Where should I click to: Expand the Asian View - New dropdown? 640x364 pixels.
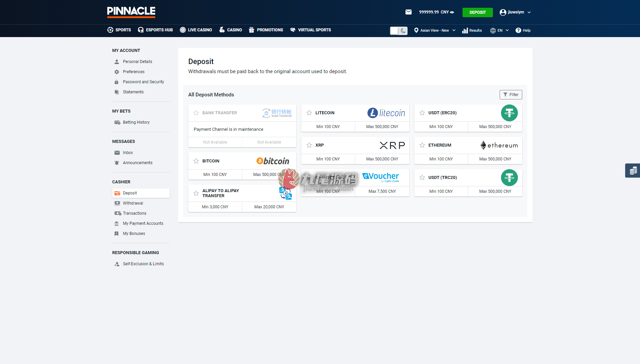click(x=435, y=30)
